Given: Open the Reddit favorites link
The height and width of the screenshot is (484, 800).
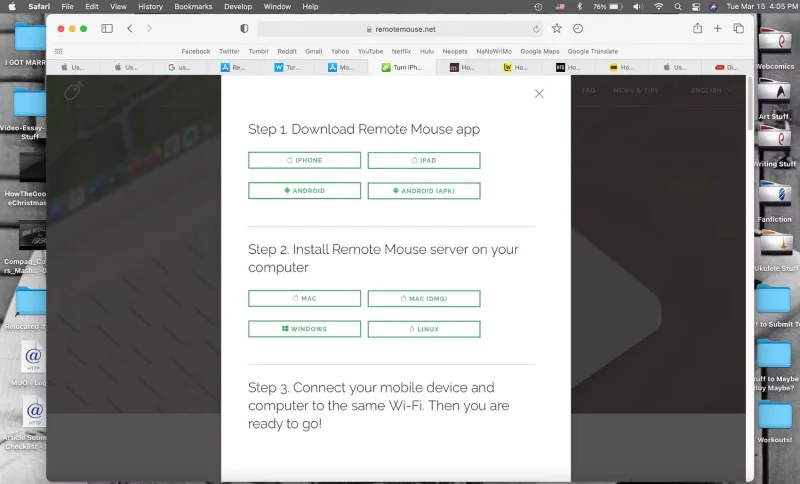Looking at the screenshot, I should coord(287,52).
